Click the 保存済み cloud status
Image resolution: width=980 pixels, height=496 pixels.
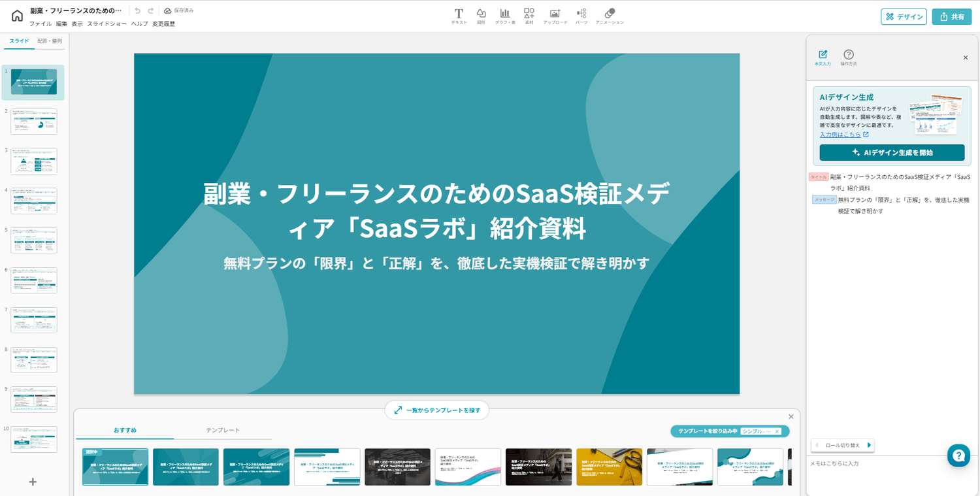pyautogui.click(x=178, y=10)
